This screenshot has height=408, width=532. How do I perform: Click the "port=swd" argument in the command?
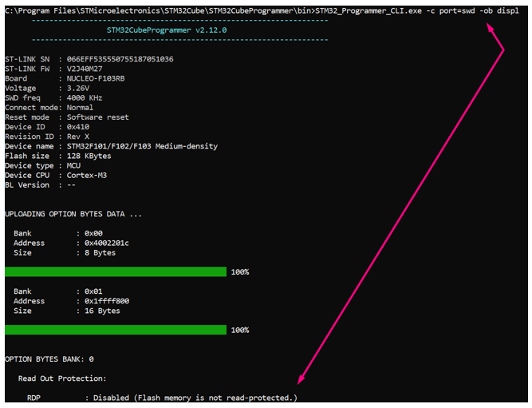pos(457,11)
